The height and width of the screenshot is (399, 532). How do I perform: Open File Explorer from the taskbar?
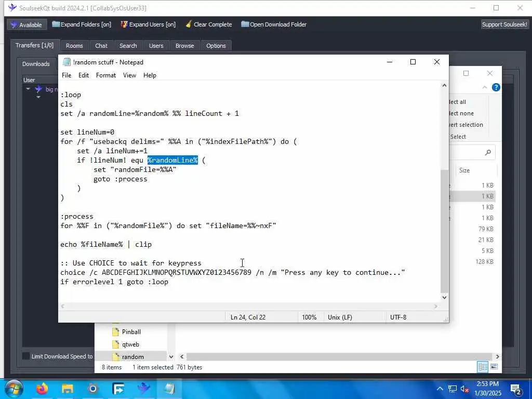(x=67, y=389)
